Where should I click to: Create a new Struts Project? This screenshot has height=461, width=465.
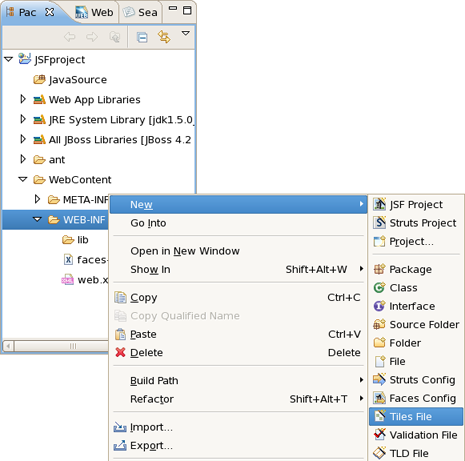coord(416,223)
